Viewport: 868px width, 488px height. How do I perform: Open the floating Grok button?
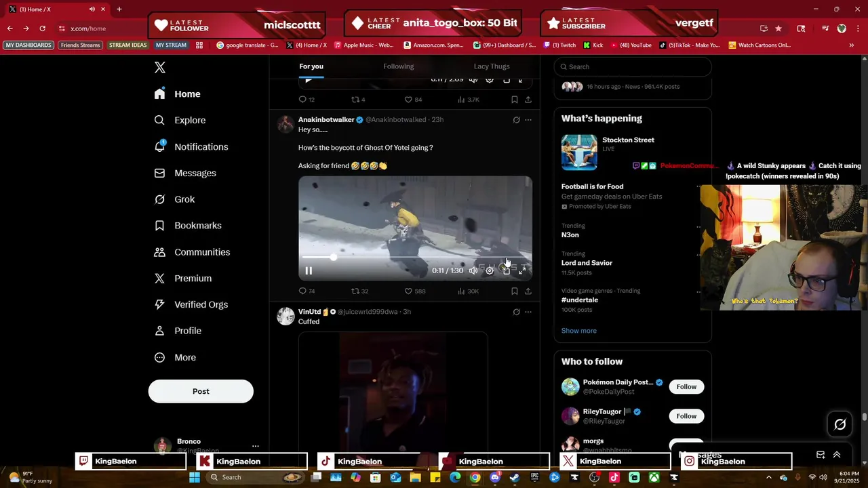click(840, 424)
